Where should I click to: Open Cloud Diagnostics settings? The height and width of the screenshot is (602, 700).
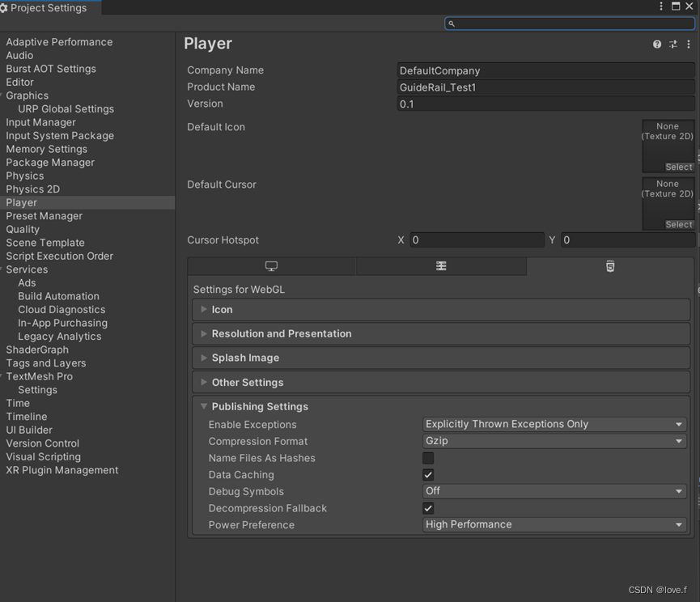point(62,310)
